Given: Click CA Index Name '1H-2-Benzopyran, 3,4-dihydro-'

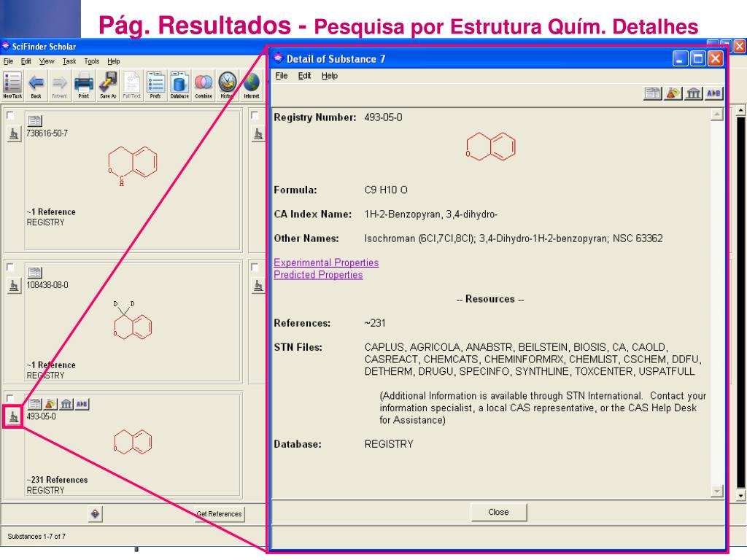Looking at the screenshot, I should click(x=431, y=214).
